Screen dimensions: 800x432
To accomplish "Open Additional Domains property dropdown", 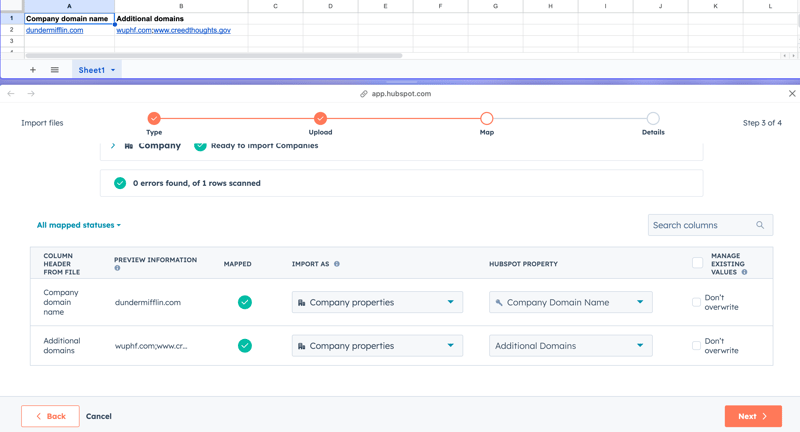I will 570,345.
